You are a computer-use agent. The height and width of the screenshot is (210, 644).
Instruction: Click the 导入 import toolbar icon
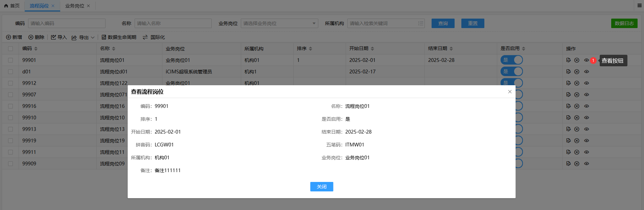53,37
